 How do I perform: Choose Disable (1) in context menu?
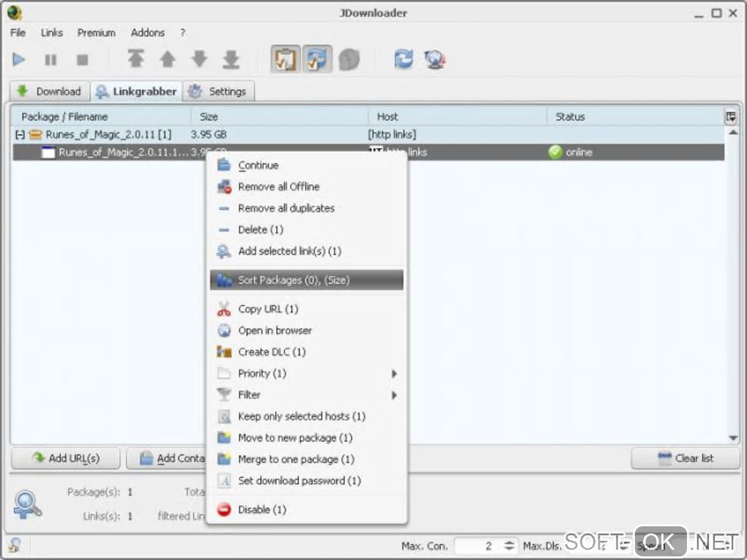click(x=306, y=509)
